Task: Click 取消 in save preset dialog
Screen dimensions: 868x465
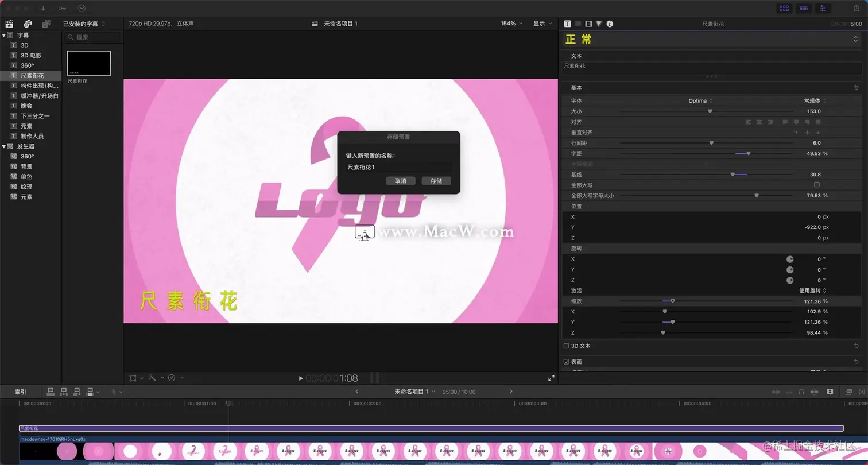Action: (400, 181)
